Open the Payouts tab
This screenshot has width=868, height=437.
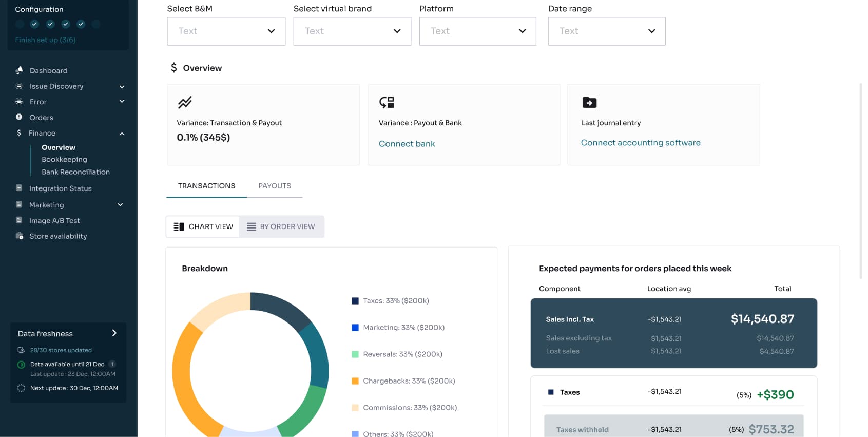pyautogui.click(x=274, y=186)
